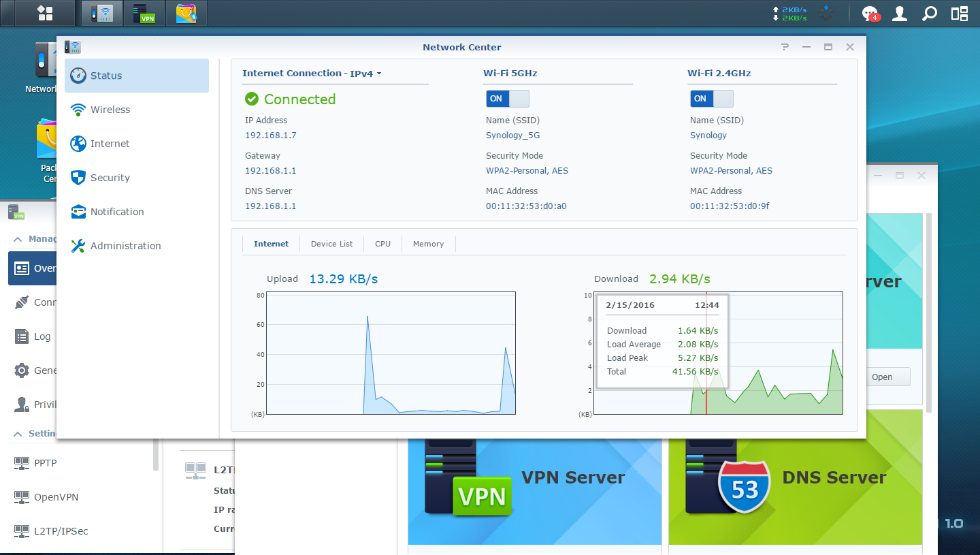
Task: Select Notification in the sidebar
Action: click(x=137, y=212)
